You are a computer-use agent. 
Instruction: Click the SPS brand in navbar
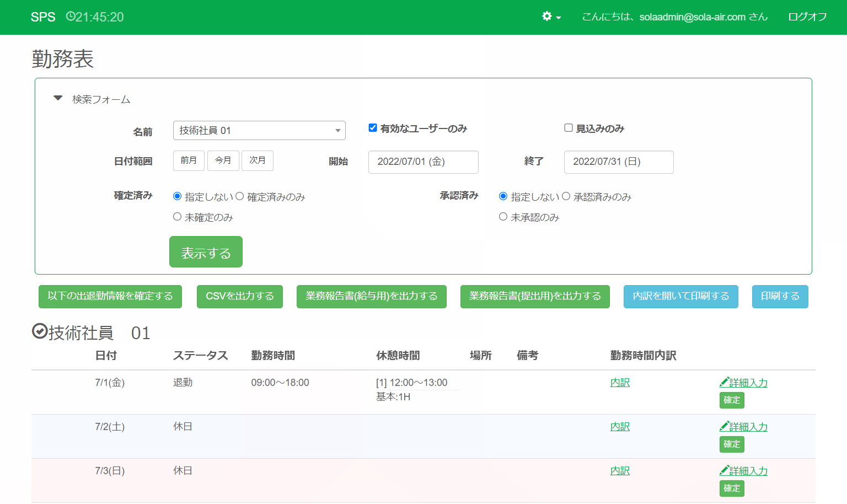click(43, 17)
